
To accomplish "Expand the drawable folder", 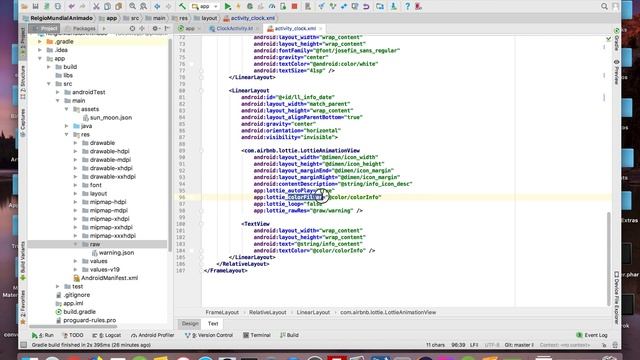I will tap(76, 143).
